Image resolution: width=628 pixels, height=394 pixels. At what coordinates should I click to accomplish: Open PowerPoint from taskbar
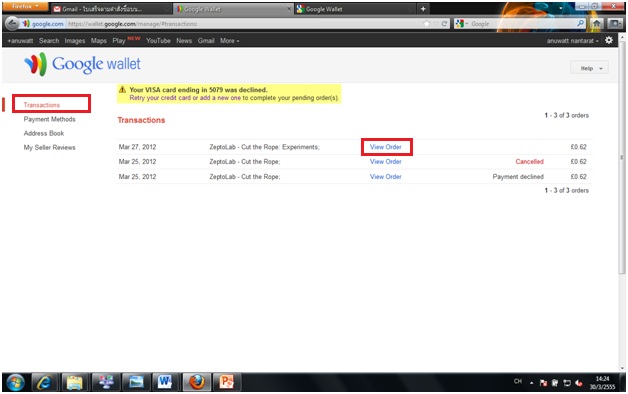click(x=226, y=382)
